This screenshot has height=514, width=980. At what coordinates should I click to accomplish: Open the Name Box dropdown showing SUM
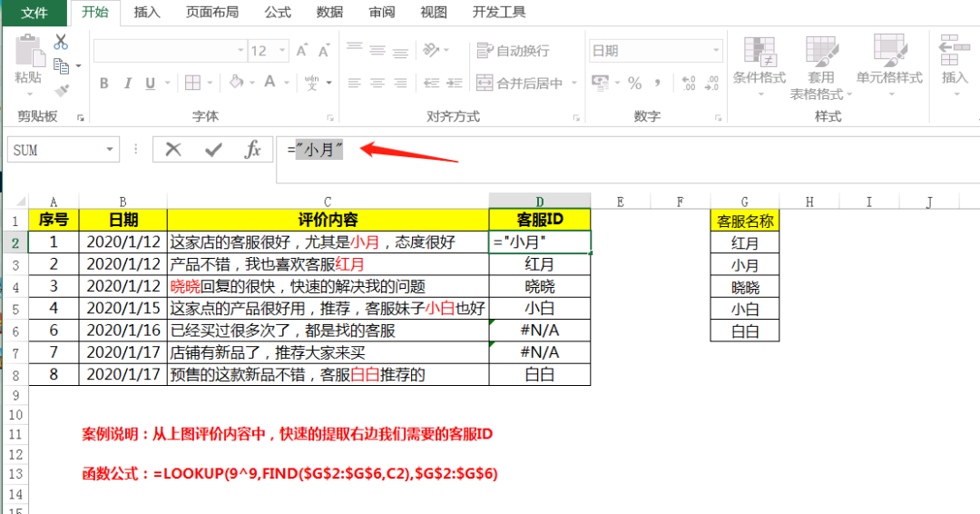click(x=110, y=150)
